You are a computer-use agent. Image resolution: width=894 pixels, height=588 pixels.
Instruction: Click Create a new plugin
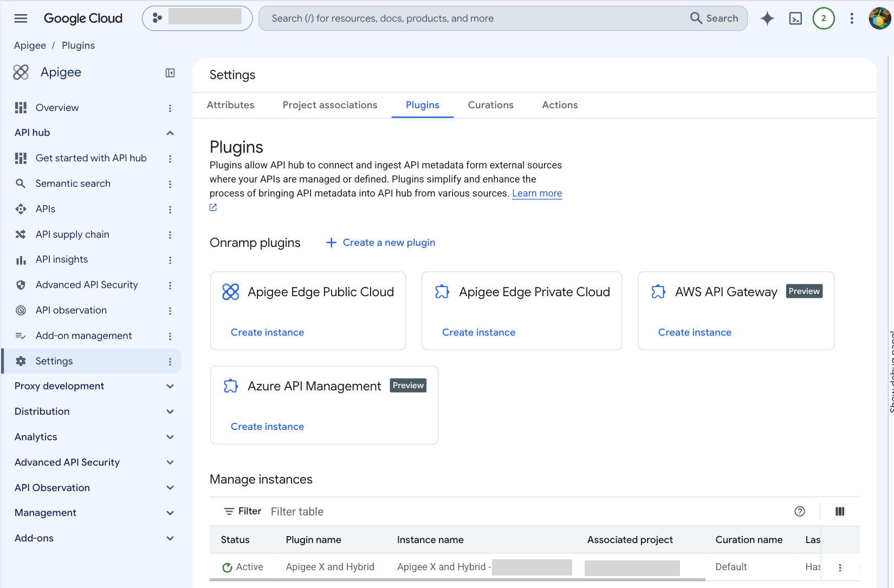[381, 243]
